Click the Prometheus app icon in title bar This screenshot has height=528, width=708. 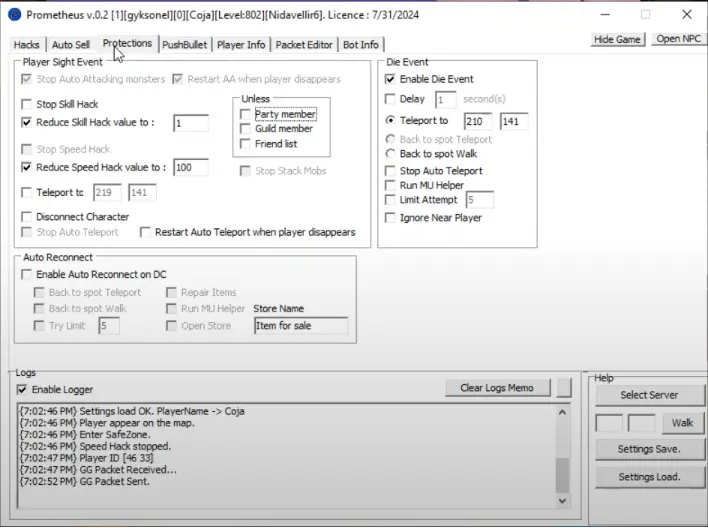tap(14, 14)
